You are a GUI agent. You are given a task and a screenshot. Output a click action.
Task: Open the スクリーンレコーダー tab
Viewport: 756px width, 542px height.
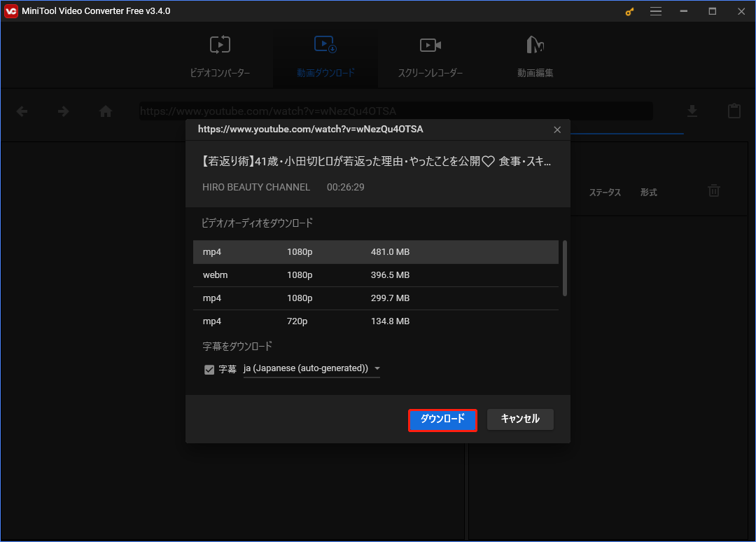click(430, 57)
